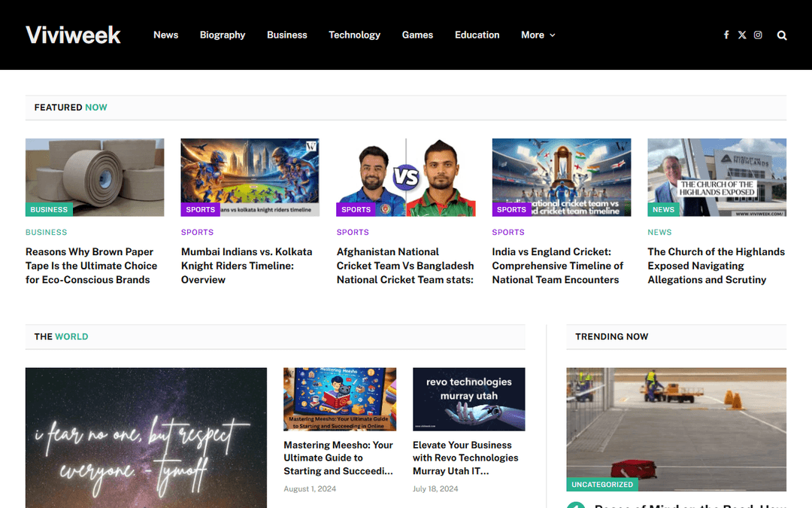Open the X (Twitter) social icon

pyautogui.click(x=742, y=35)
